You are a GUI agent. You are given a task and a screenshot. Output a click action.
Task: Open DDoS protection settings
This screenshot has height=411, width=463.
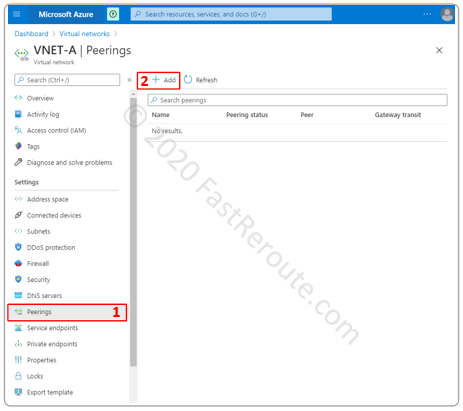point(51,247)
